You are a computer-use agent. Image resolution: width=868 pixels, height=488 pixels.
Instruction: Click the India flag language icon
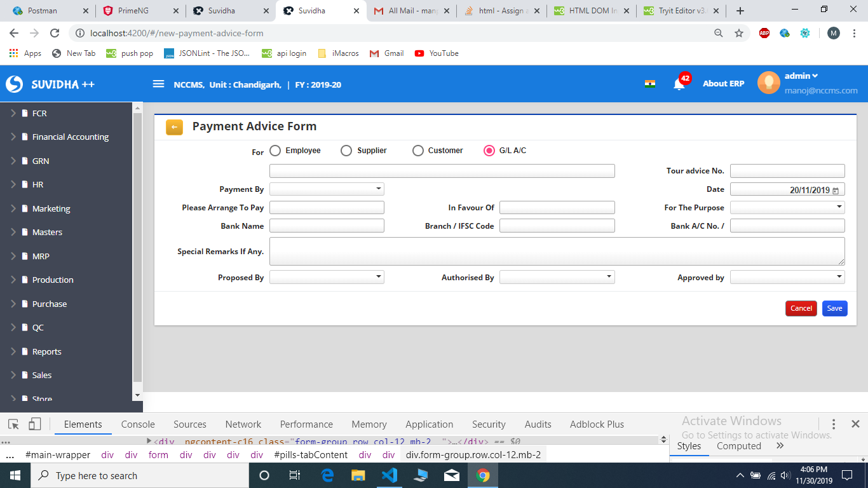click(x=649, y=84)
